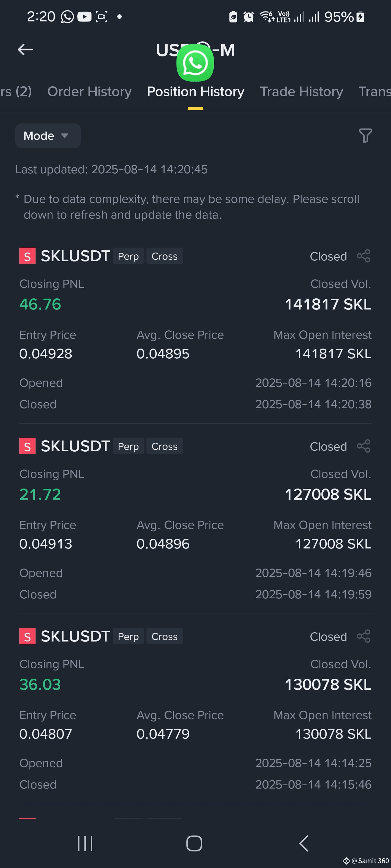Switch to the Trade History tab
This screenshot has height=868, width=391.
(301, 92)
